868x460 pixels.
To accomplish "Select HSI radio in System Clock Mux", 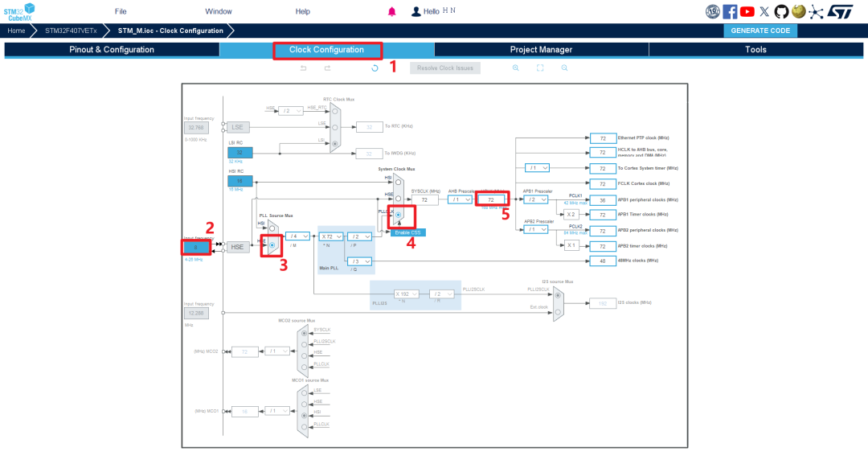I will [398, 183].
